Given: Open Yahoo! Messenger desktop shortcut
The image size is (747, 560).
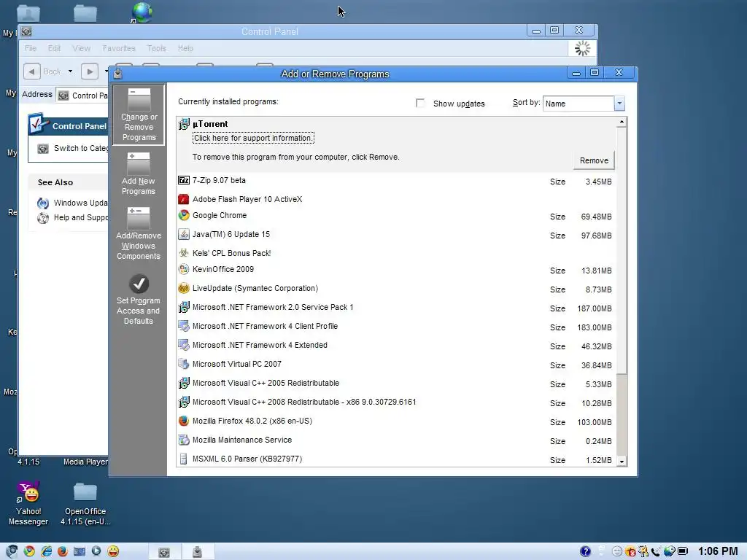Looking at the screenshot, I should [28, 504].
